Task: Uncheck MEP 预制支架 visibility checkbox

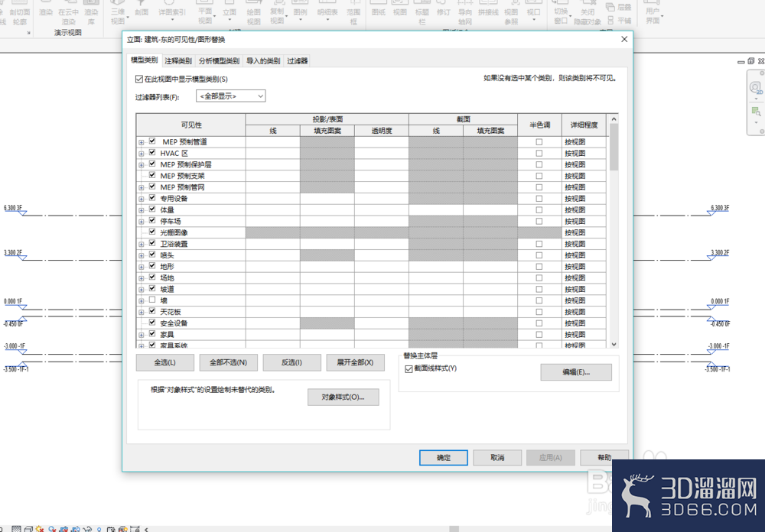Action: tap(152, 176)
